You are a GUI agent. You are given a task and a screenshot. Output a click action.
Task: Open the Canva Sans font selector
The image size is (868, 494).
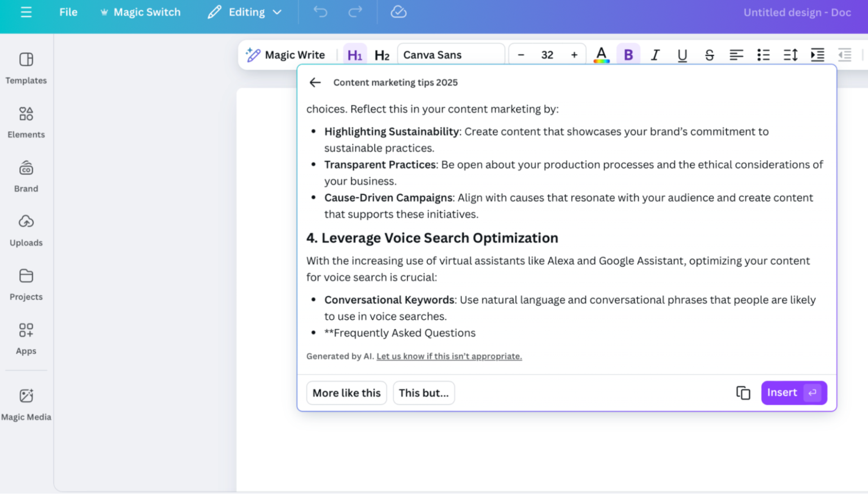[450, 54]
